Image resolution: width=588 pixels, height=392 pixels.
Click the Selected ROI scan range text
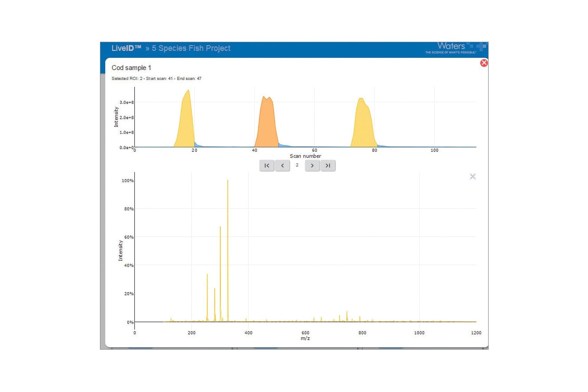[x=156, y=79]
